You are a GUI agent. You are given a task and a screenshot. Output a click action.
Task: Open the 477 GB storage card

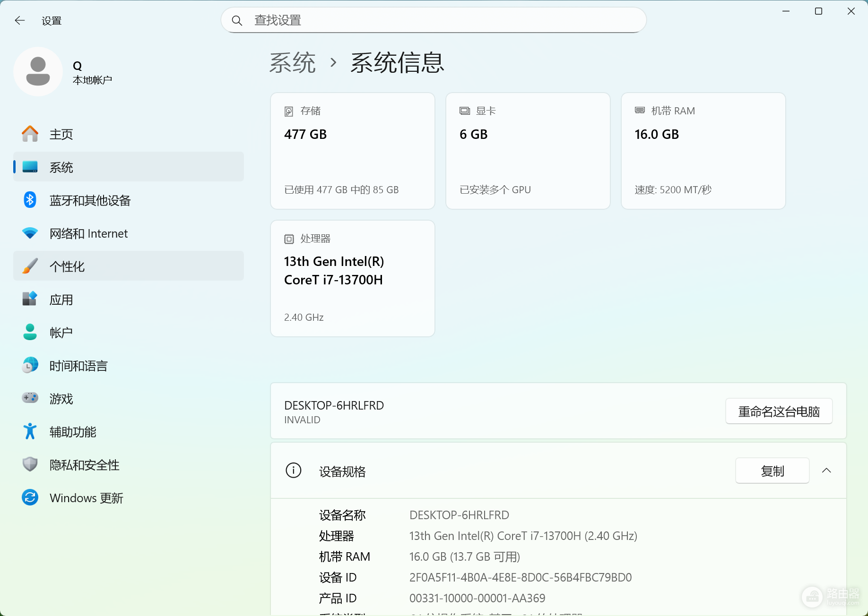coord(353,151)
